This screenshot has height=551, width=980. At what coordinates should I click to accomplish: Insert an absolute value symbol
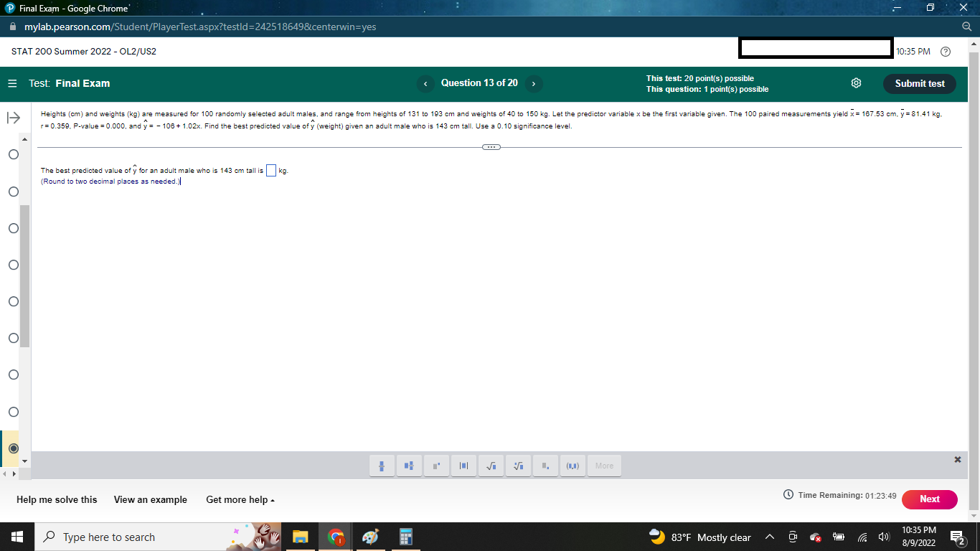point(463,466)
